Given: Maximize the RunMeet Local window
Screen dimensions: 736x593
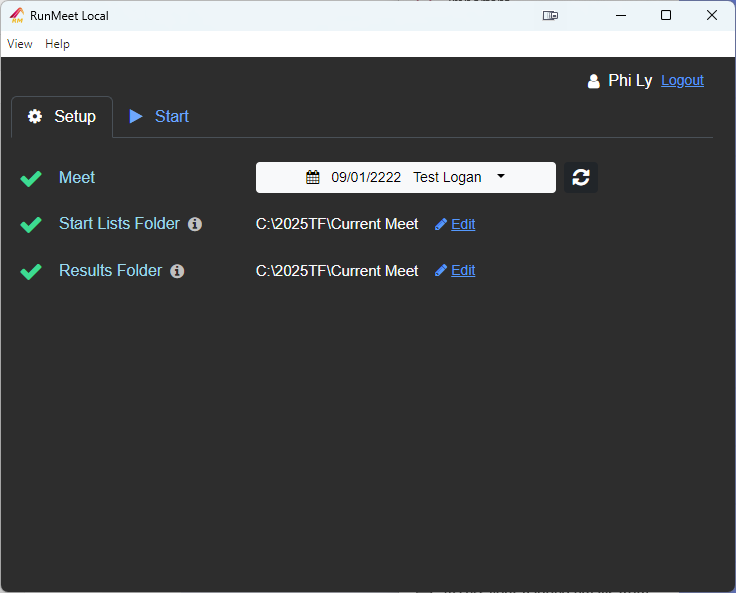Looking at the screenshot, I should coord(666,15).
